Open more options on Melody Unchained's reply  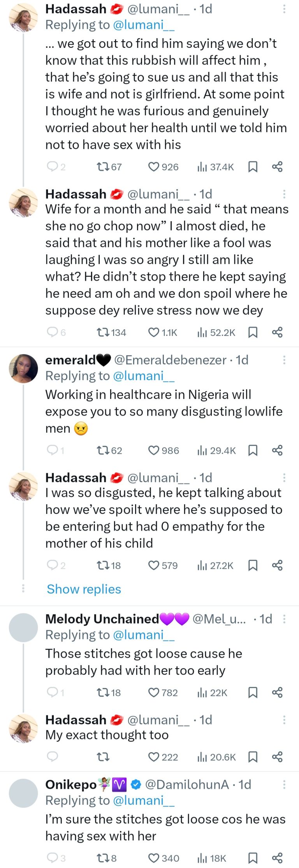point(284,619)
